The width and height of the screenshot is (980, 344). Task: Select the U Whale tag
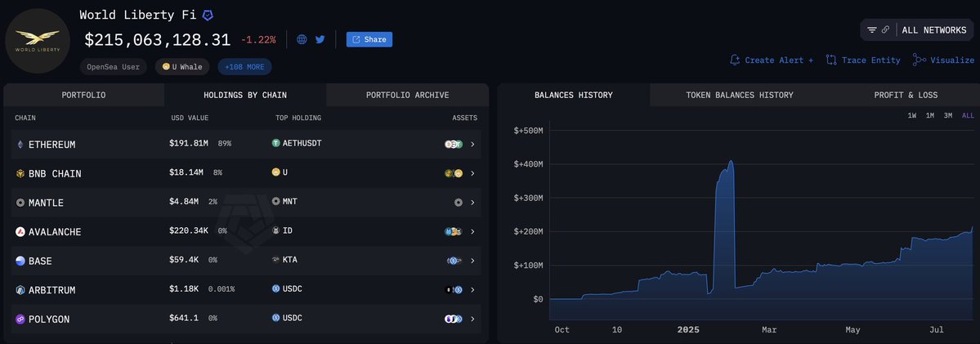coord(182,67)
